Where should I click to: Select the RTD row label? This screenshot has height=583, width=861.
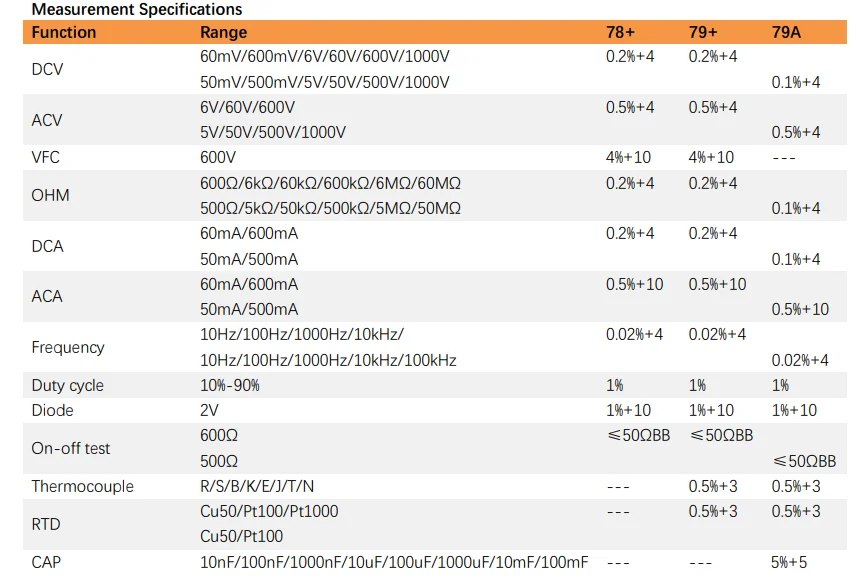point(46,524)
